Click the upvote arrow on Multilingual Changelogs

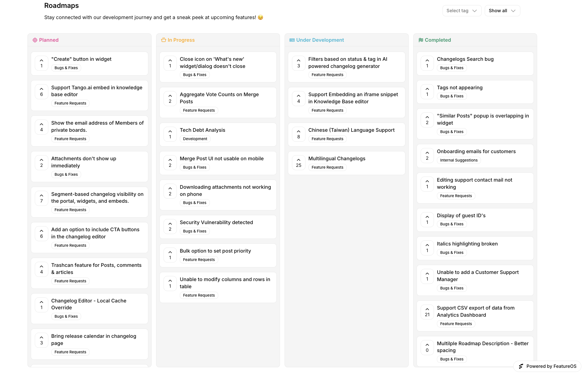pos(298,160)
